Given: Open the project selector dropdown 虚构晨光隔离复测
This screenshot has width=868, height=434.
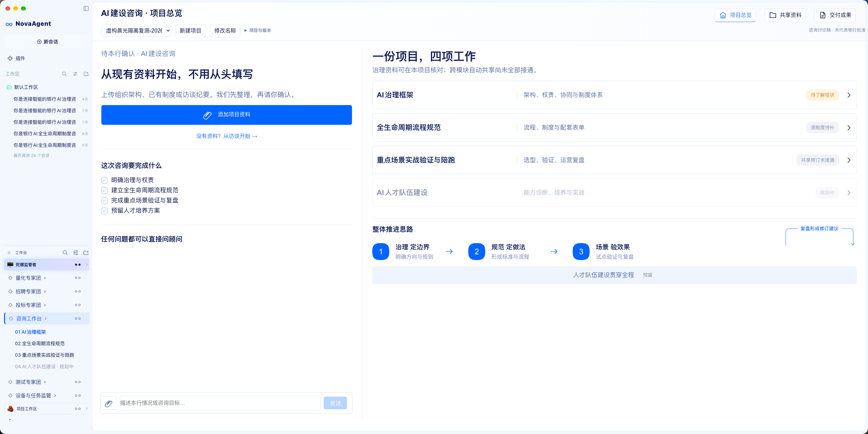Looking at the screenshot, I should 136,31.
